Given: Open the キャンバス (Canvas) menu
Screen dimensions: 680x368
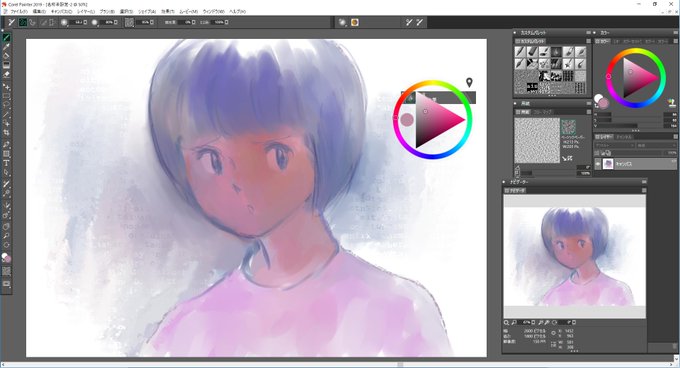Looking at the screenshot, I should pos(61,12).
